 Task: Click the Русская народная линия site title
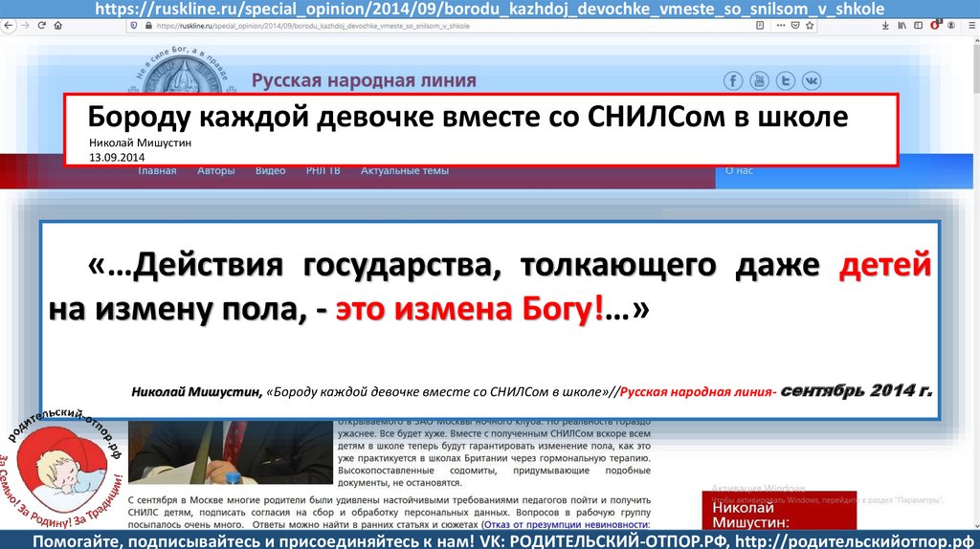[x=364, y=80]
